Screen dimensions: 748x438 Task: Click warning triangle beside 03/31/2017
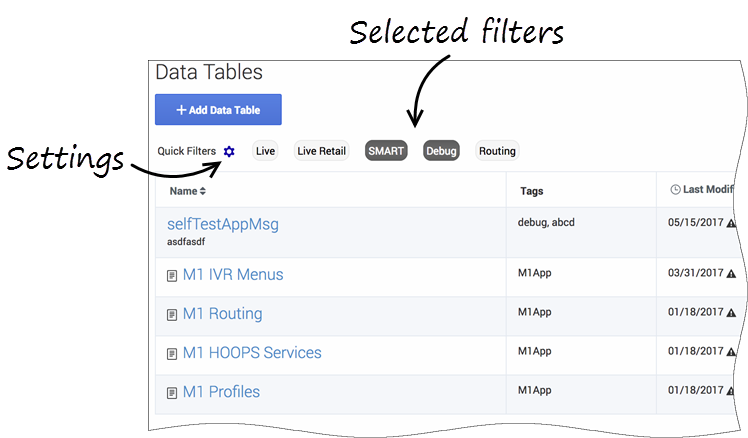(731, 273)
